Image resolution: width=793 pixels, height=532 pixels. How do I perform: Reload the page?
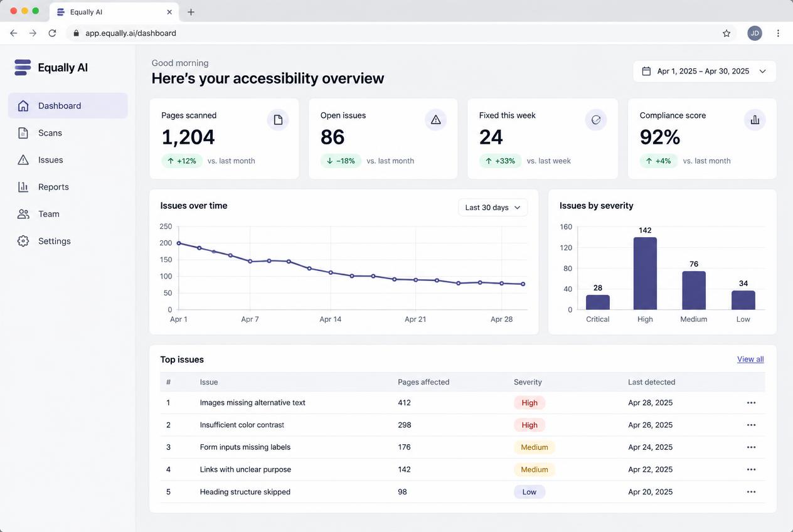pyautogui.click(x=52, y=33)
